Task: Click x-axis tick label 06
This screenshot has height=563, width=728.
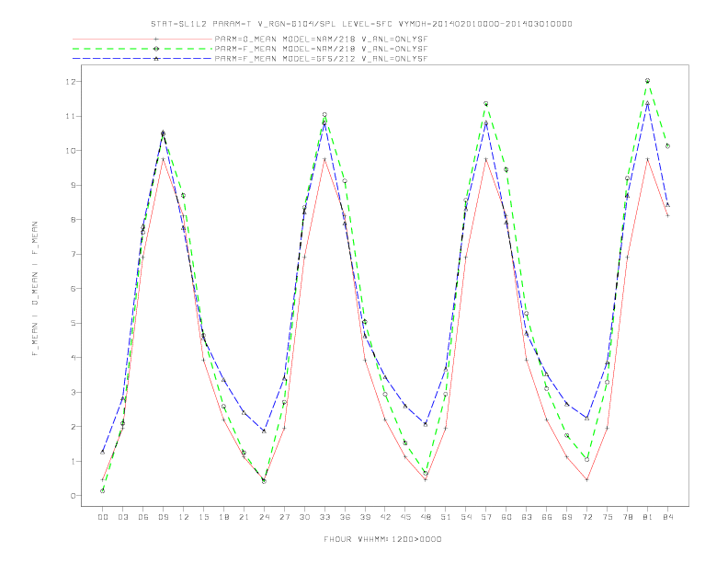Action: point(143,517)
